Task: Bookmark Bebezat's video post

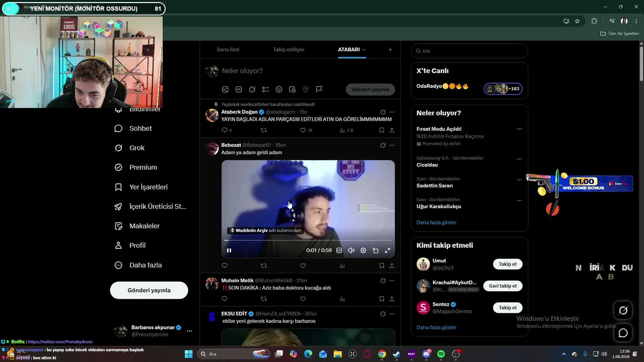Action: [382, 265]
